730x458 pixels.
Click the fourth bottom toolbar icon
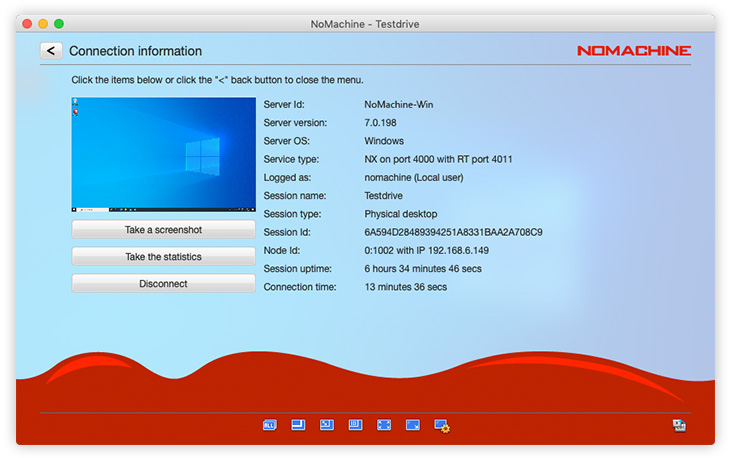click(355, 425)
